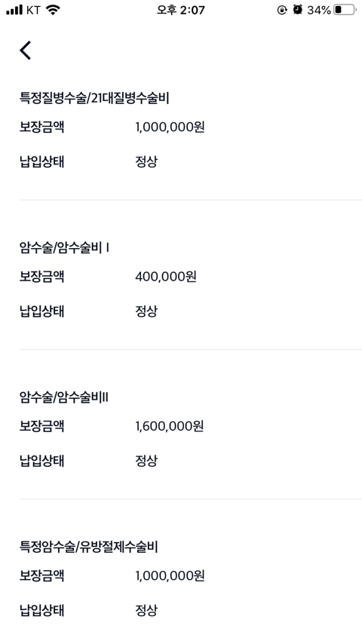Tap the KT carrier label
The image size is (362, 644).
[x=33, y=11]
